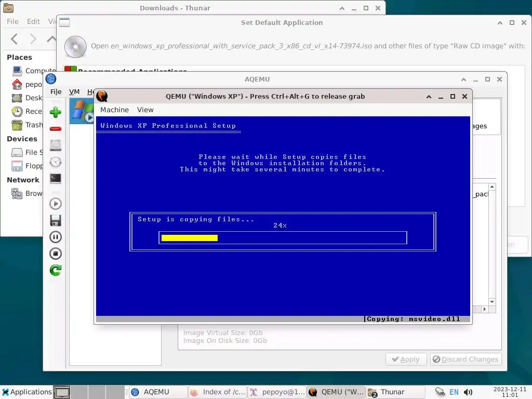Click the EN keyboard layout indicator
The image size is (532, 399).
454,392
